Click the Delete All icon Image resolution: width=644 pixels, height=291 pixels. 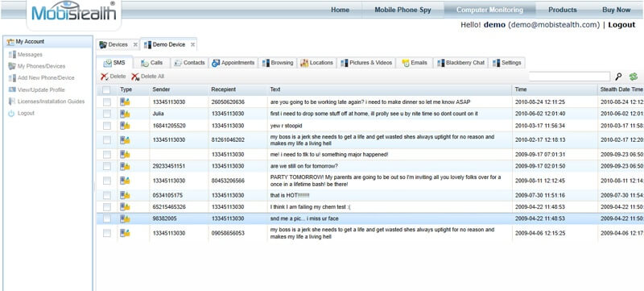[135, 77]
